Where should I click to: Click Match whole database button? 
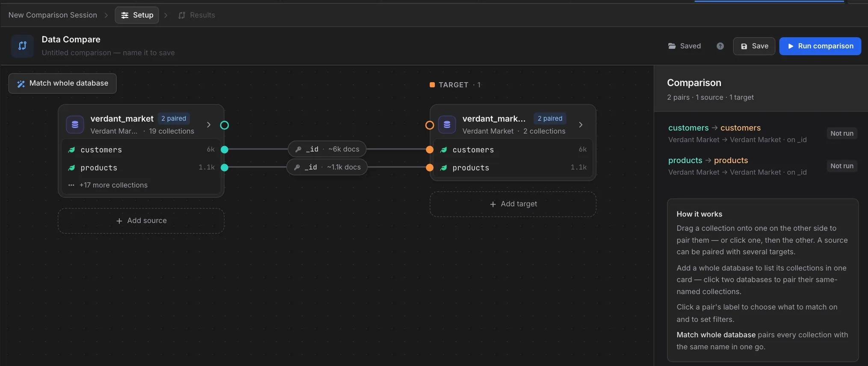[62, 83]
